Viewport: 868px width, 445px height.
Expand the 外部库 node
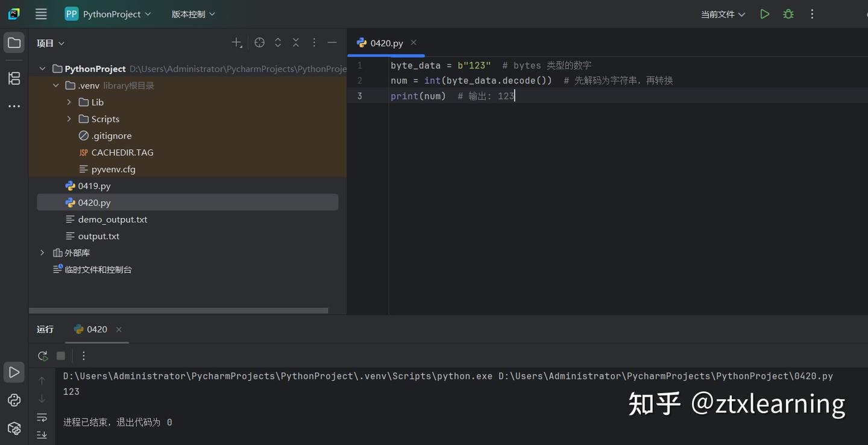pos(42,253)
